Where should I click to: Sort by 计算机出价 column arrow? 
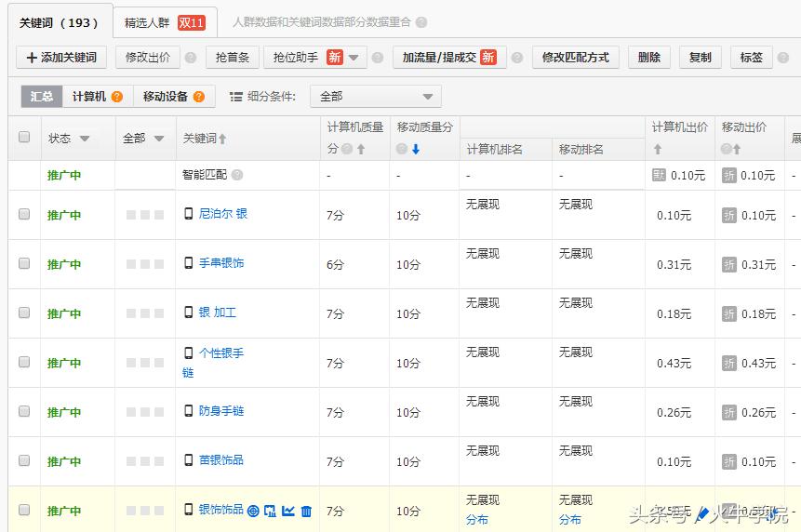pyautogui.click(x=658, y=149)
